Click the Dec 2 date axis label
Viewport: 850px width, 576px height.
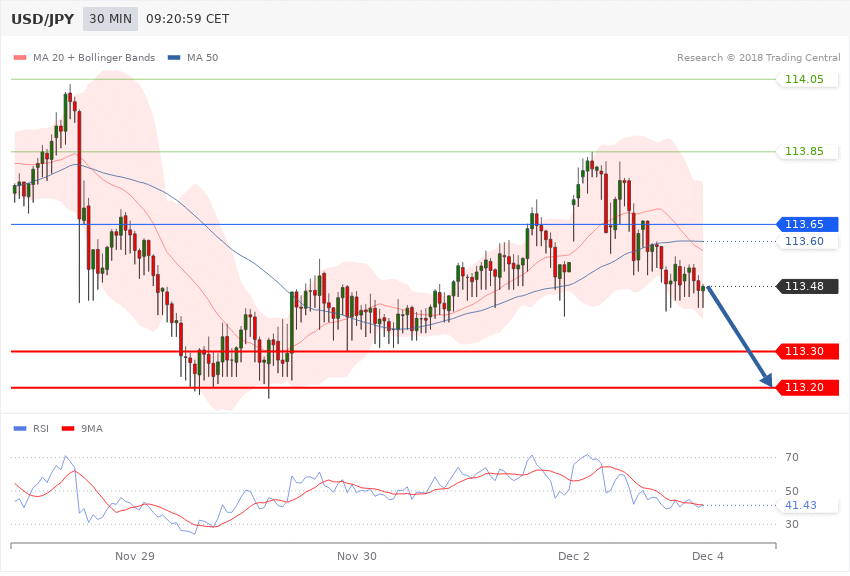pyautogui.click(x=574, y=556)
